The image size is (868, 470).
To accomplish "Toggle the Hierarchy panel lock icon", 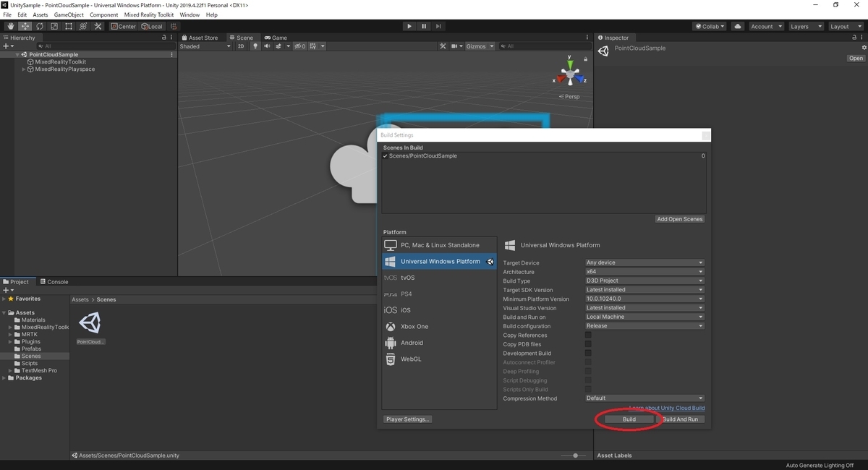I will pyautogui.click(x=164, y=38).
